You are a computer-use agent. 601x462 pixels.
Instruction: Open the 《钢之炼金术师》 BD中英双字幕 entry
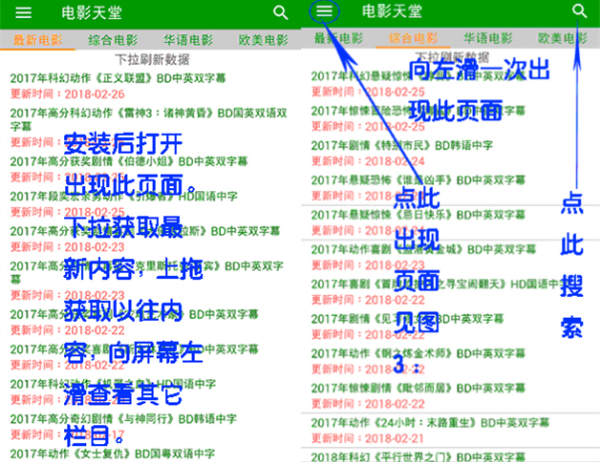(x=418, y=353)
